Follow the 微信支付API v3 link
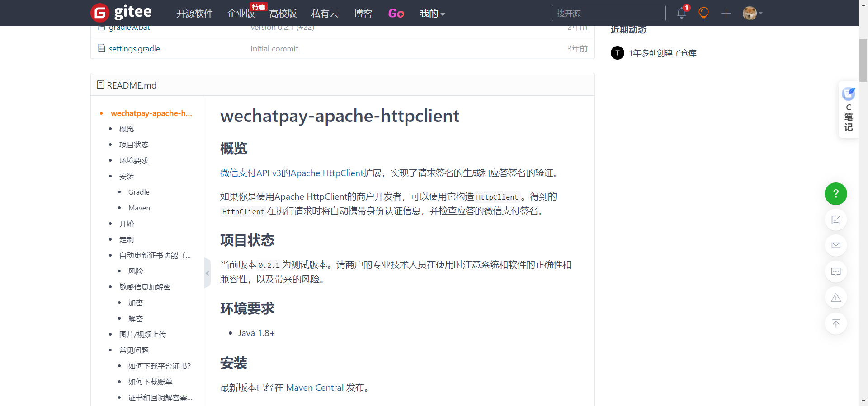The image size is (868, 406). (250, 173)
